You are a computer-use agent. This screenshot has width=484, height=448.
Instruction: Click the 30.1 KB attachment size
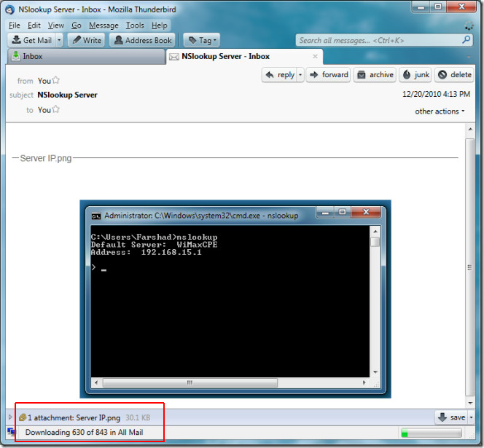[138, 417]
